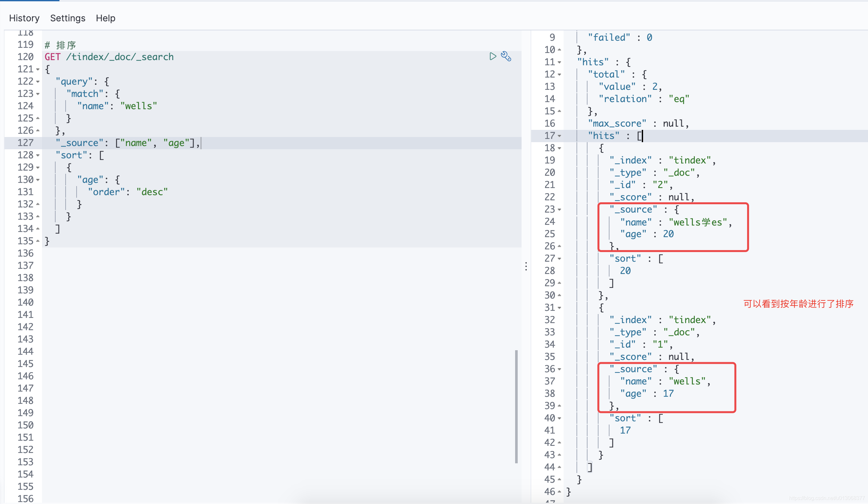
Task: Collapse the age block at line 130
Action: point(38,180)
